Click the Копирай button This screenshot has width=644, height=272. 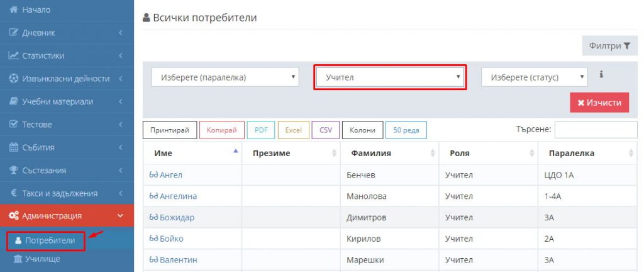pos(222,130)
